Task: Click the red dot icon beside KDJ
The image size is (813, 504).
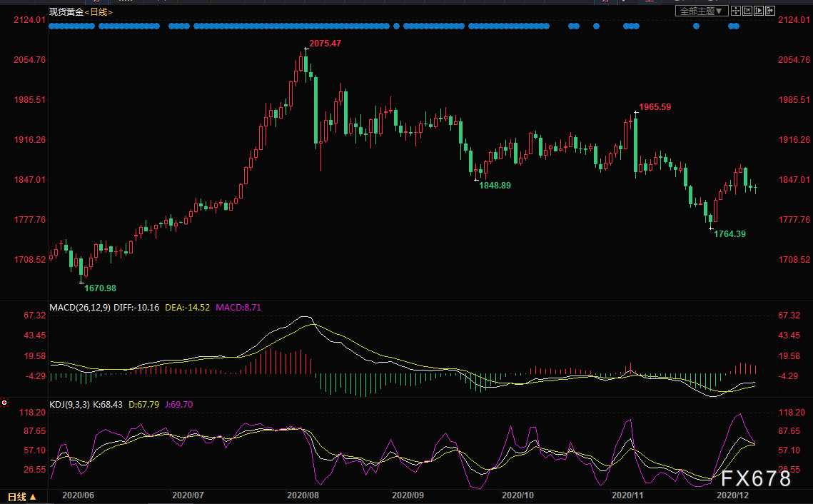Action: [x=4, y=403]
